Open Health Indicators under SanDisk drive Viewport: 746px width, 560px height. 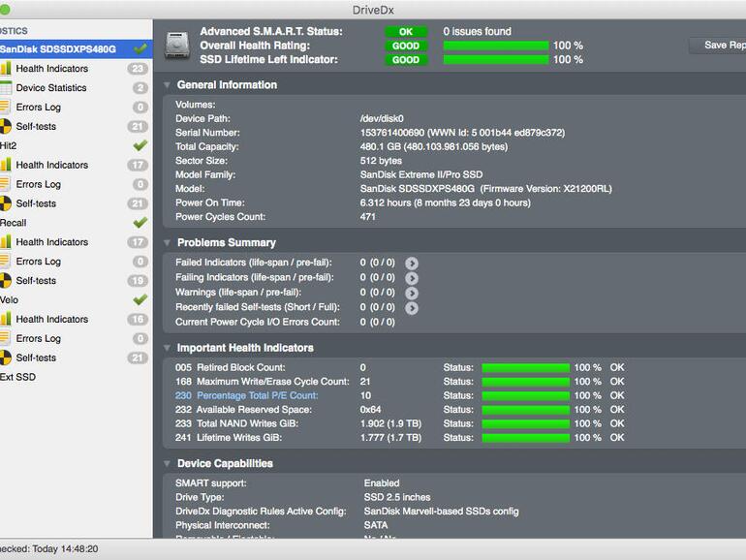77,69
